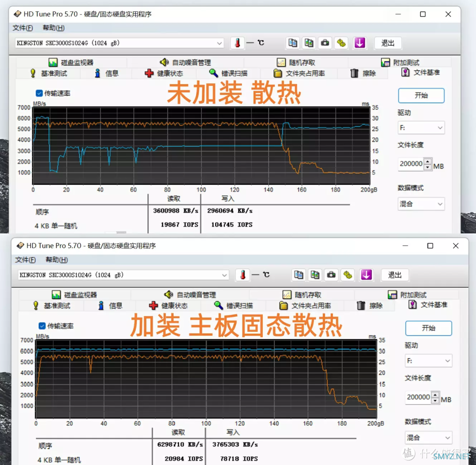Select 文件基准 tab in bottom window
476x465 pixels.
pyautogui.click(x=428, y=305)
